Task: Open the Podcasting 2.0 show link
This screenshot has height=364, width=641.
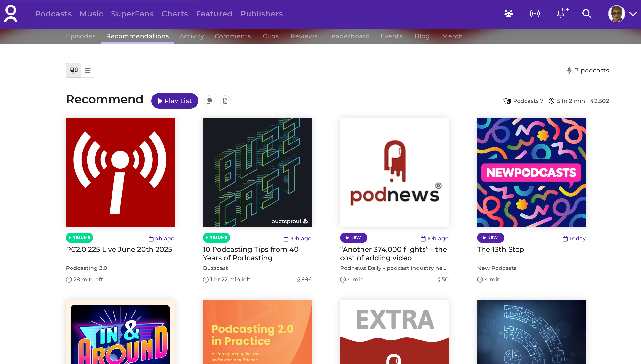Action: [x=87, y=268]
